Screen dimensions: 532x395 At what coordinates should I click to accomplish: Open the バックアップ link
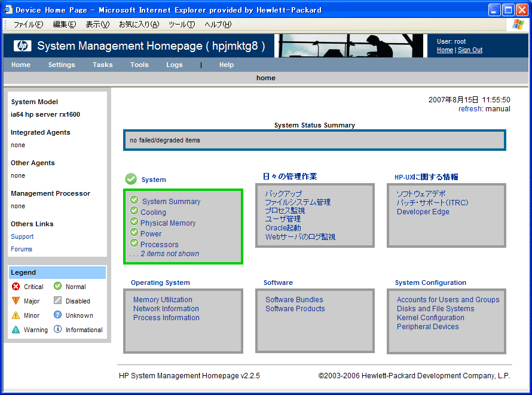(x=283, y=193)
